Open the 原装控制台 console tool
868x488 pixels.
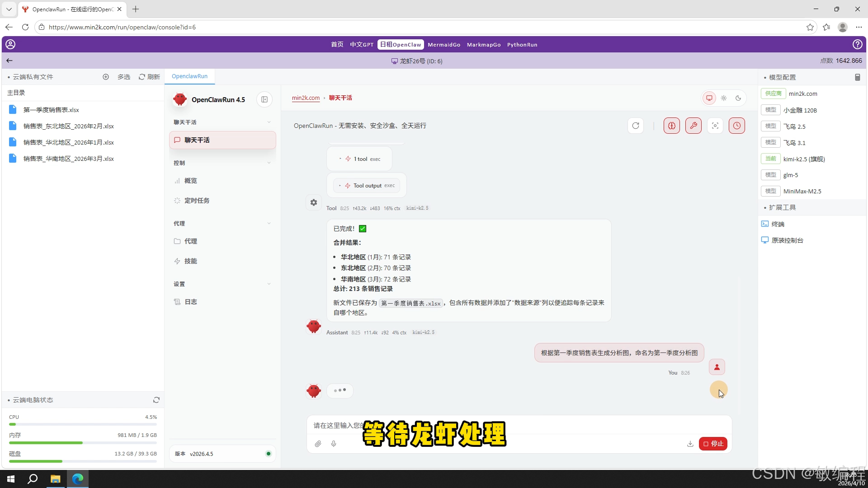[x=787, y=240]
